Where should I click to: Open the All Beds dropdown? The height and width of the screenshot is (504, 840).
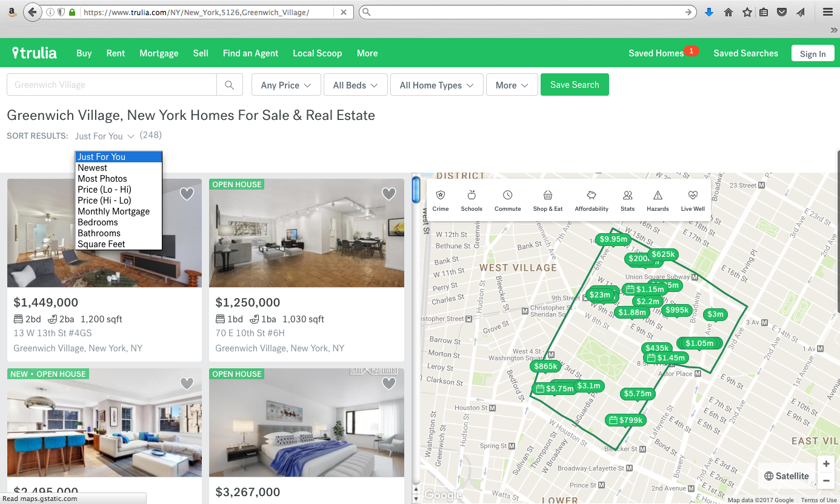pyautogui.click(x=355, y=85)
